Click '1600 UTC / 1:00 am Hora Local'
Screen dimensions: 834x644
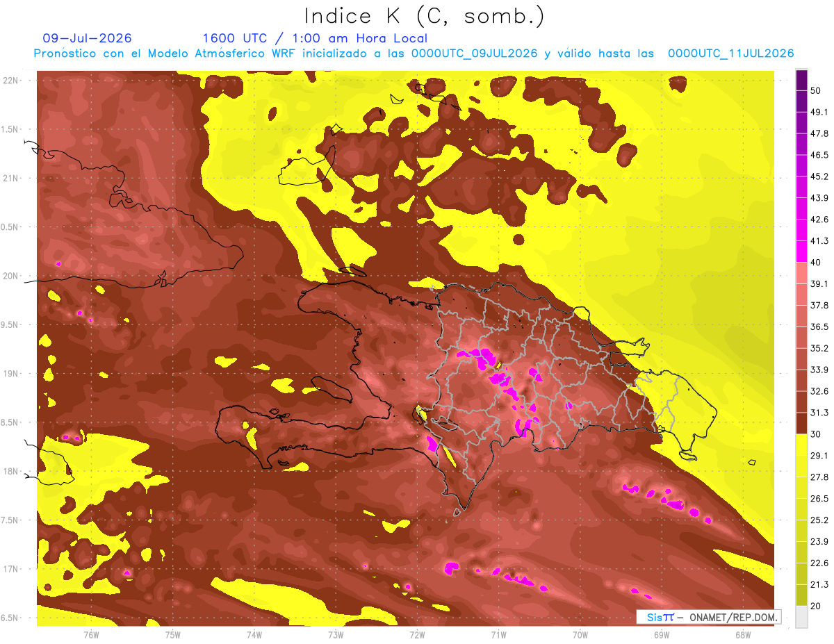[x=315, y=38]
